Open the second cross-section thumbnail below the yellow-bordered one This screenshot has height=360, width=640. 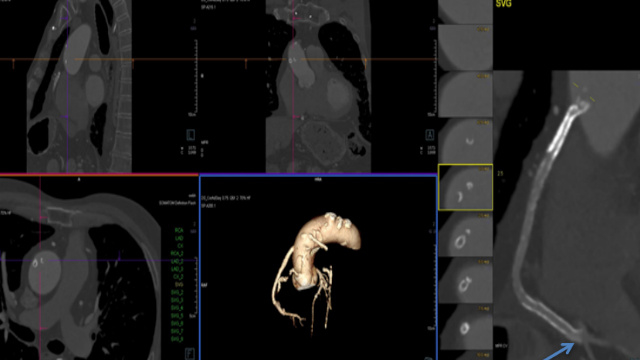(465, 280)
